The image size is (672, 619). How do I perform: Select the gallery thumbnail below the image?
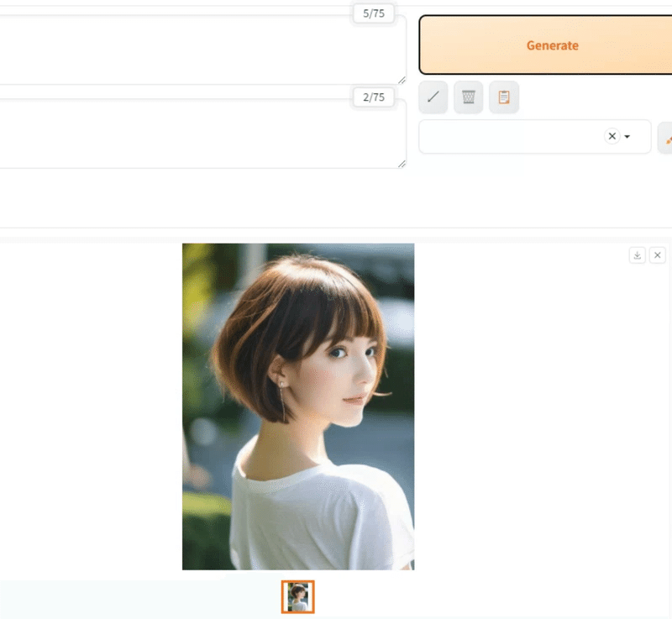298,596
